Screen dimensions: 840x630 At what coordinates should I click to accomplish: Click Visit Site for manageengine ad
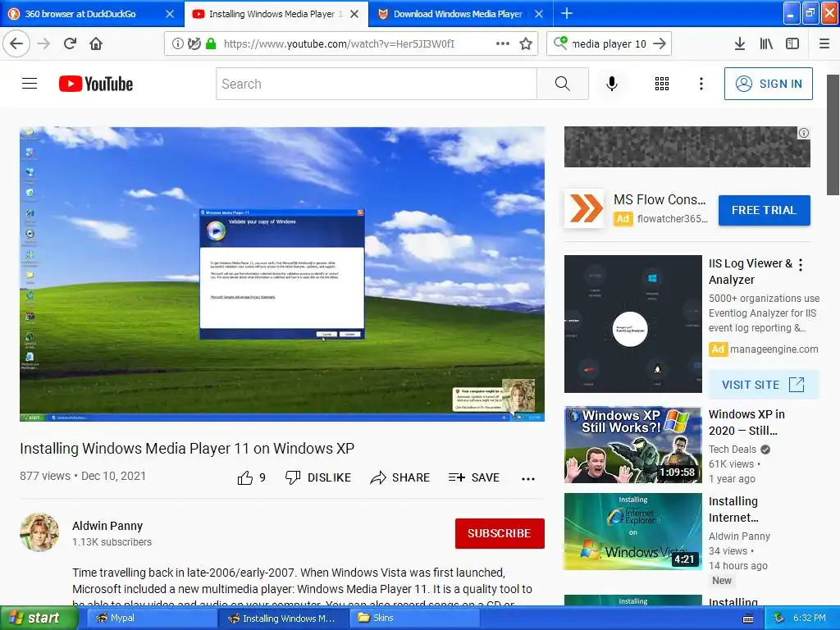(764, 385)
